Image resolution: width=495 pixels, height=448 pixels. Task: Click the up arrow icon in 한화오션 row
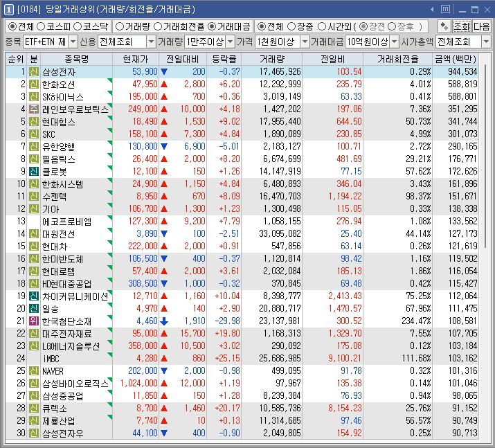tap(164, 84)
